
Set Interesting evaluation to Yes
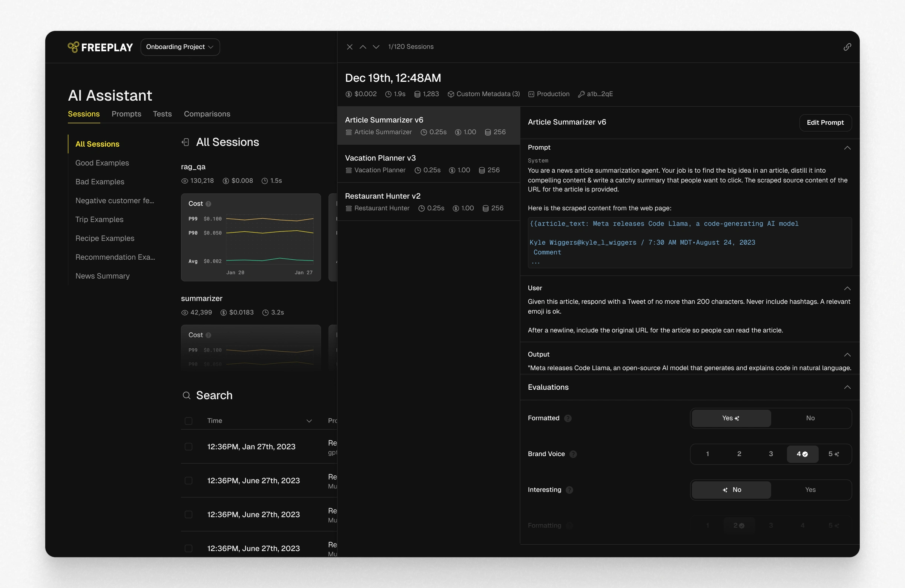coord(810,490)
